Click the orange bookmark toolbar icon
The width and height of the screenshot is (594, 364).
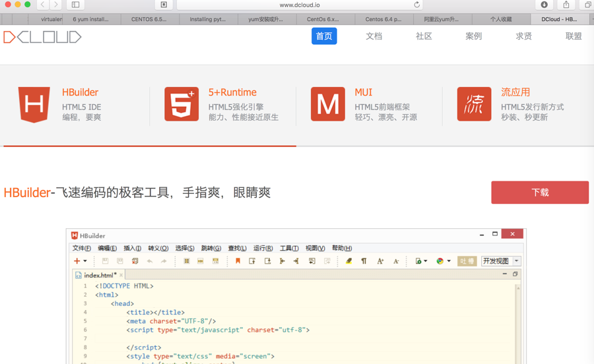pyautogui.click(x=238, y=261)
